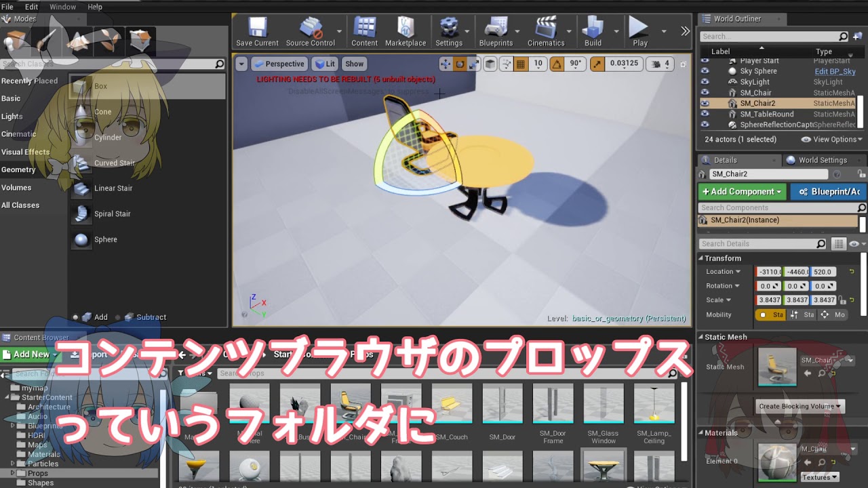Open scale snap value 0.03125 dropdown
Image resolution: width=868 pixels, height=488 pixels.
pyautogui.click(x=623, y=64)
